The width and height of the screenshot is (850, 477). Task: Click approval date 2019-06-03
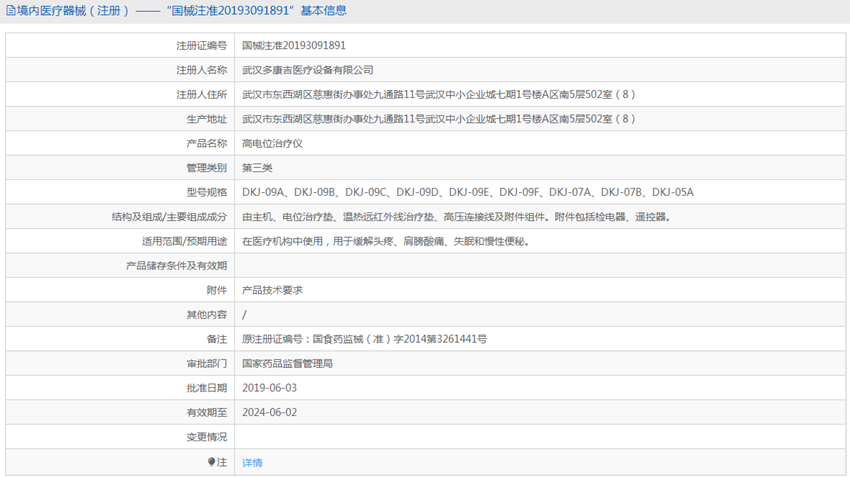coord(269,388)
